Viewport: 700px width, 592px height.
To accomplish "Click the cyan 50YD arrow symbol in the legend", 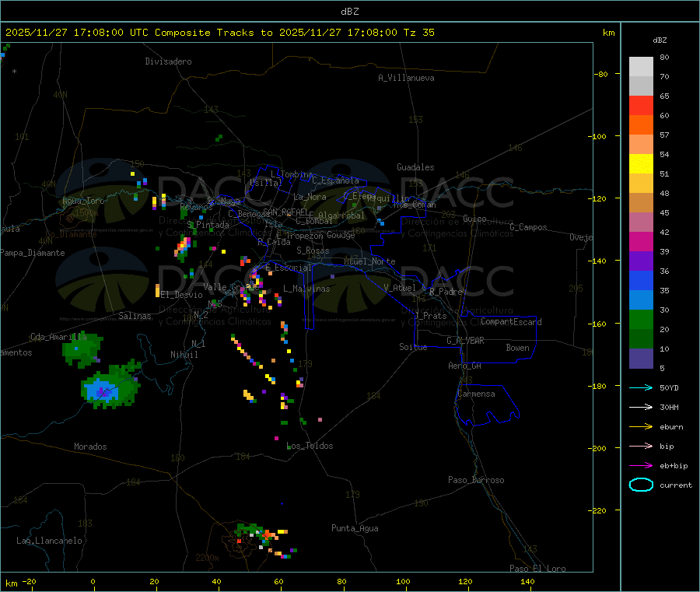I will (x=641, y=387).
